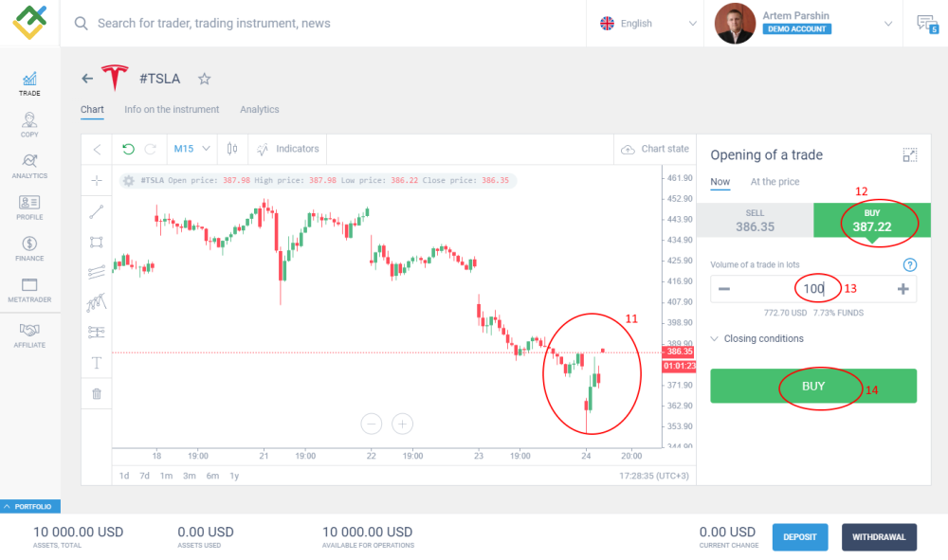Select the trend line drawing tool
The width and height of the screenshot is (948, 560).
(x=96, y=211)
